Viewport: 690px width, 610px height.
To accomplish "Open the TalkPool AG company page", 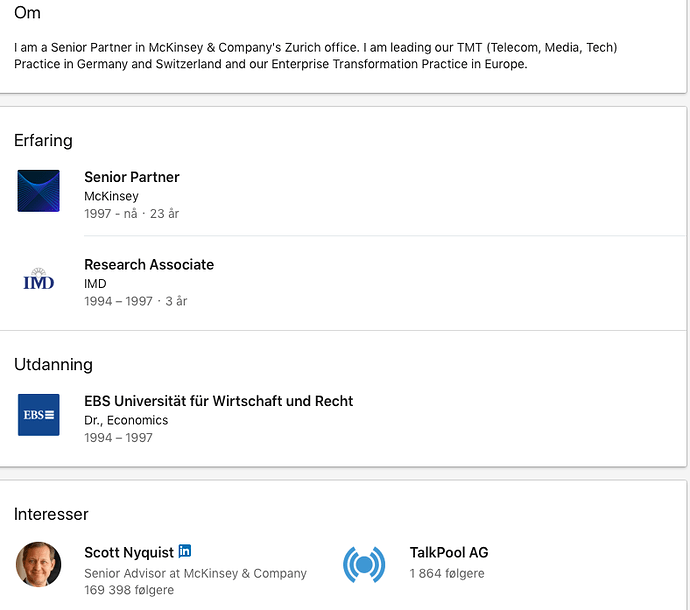I will pyautogui.click(x=449, y=552).
